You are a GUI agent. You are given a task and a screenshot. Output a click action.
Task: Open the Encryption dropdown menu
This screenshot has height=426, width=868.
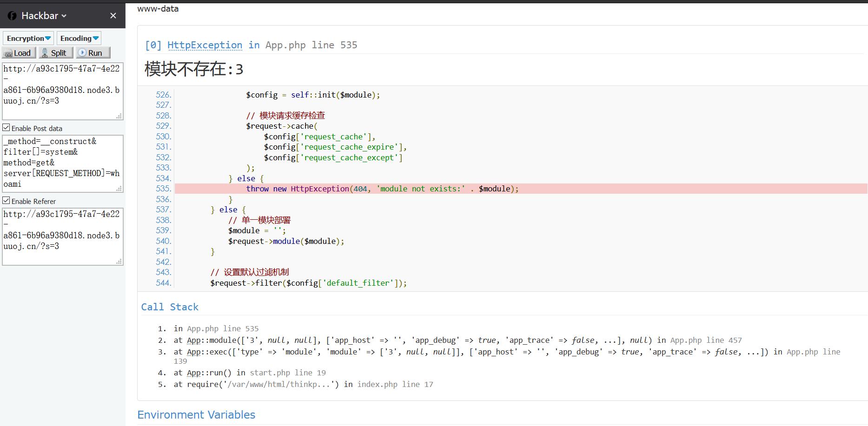[28, 38]
